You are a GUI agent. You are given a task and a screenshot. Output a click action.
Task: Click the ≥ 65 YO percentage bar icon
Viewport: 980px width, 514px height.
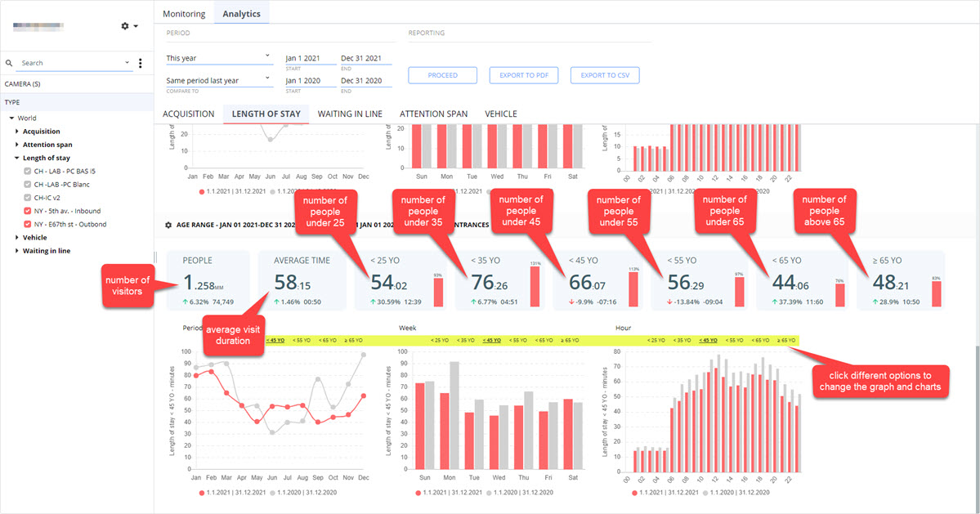[x=936, y=293]
